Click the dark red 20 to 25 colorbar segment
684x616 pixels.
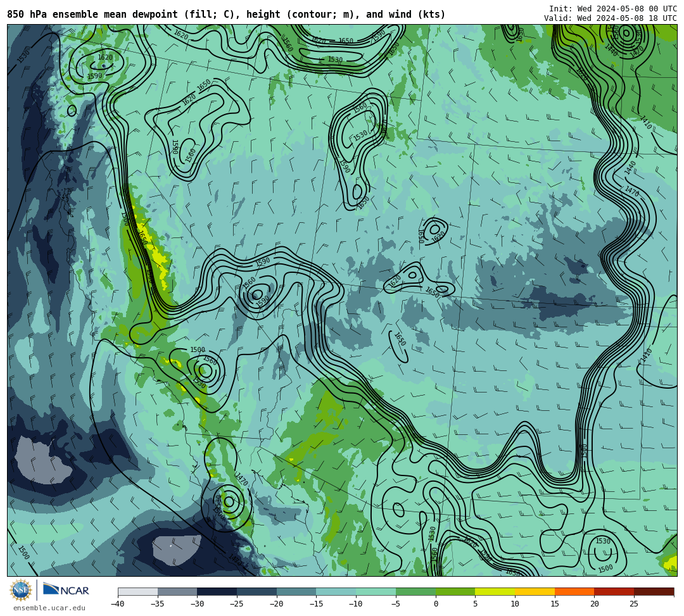click(x=614, y=591)
